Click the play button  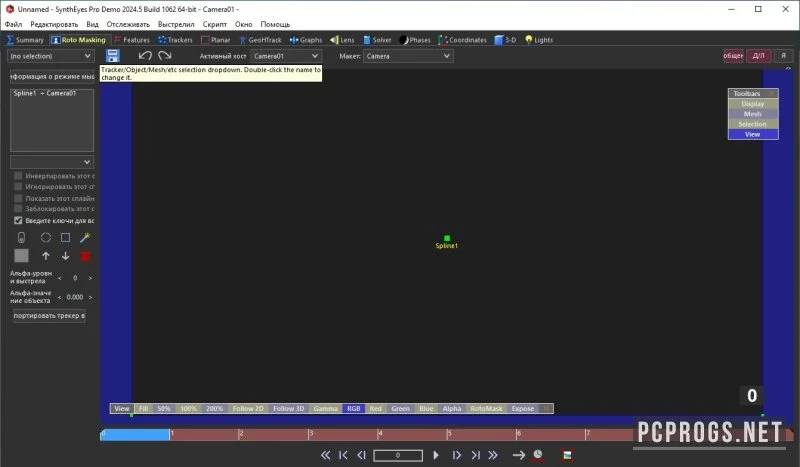point(436,455)
